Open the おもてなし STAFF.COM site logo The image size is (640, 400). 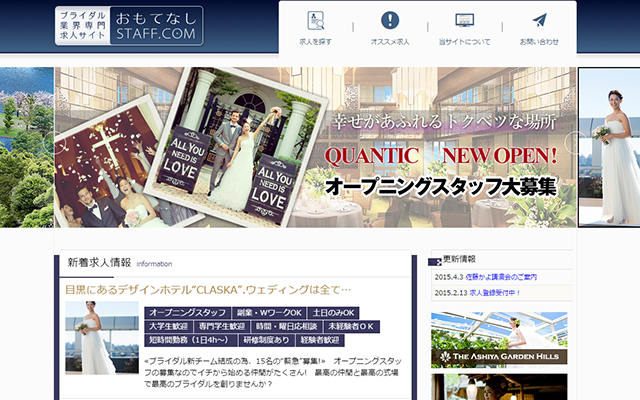129,26
